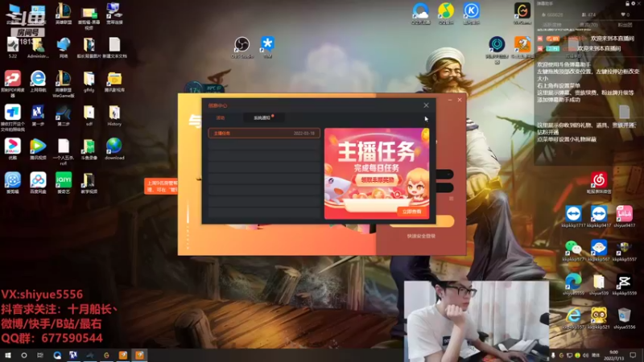Screen dimensions: 644x362
Task: Click the heart icon in danmaku helper header
Action: pyautogui.click(x=623, y=14)
